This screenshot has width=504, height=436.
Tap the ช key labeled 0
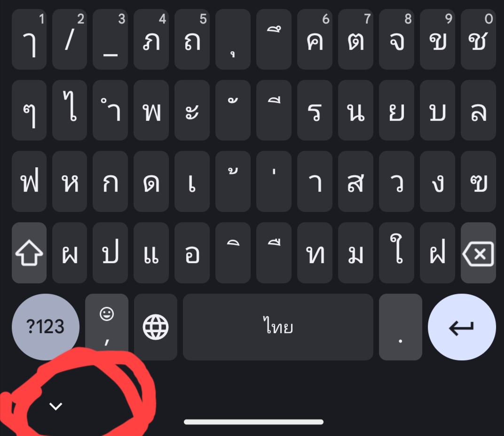pos(478,39)
